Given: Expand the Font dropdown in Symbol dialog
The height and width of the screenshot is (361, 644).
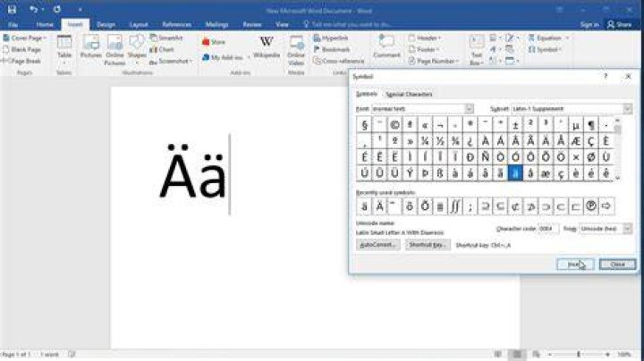Looking at the screenshot, I should point(469,109).
